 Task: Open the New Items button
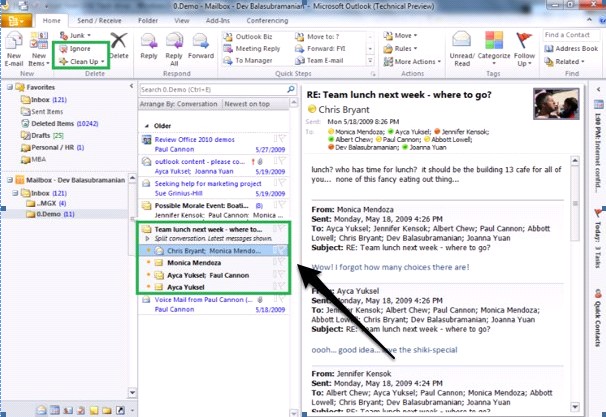[x=39, y=49]
